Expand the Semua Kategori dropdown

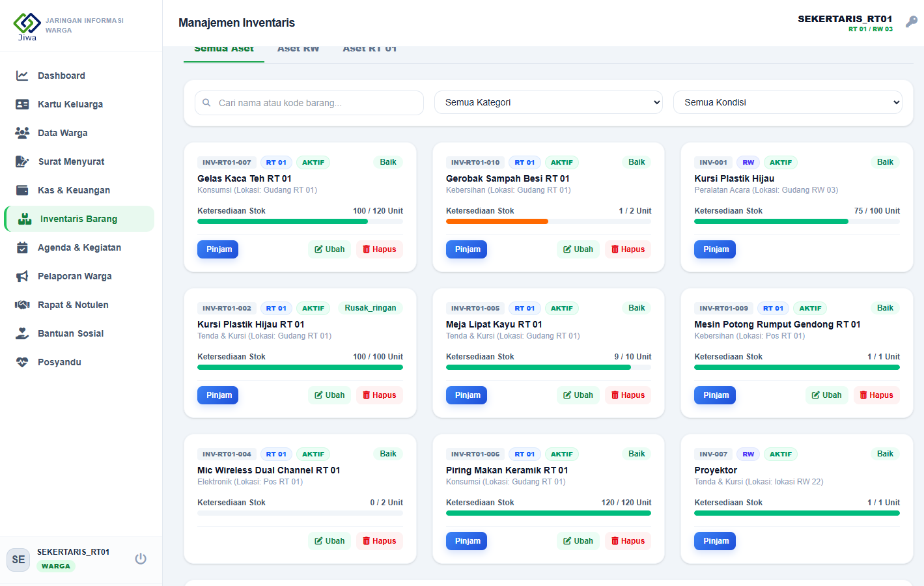[548, 102]
